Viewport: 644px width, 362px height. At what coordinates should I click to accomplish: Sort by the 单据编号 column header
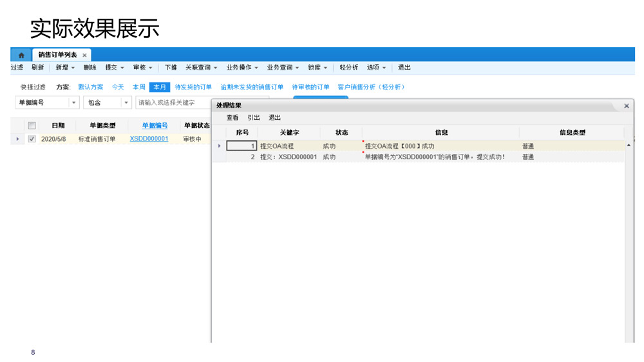tap(155, 126)
